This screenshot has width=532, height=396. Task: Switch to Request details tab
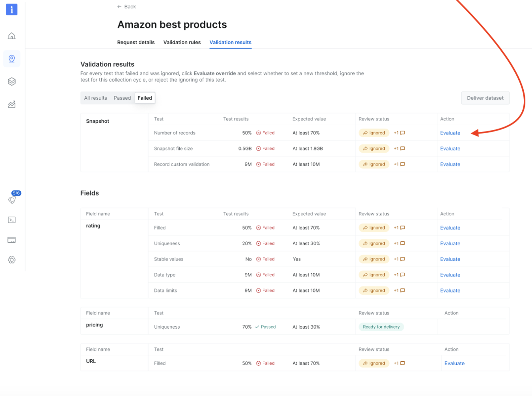(136, 42)
